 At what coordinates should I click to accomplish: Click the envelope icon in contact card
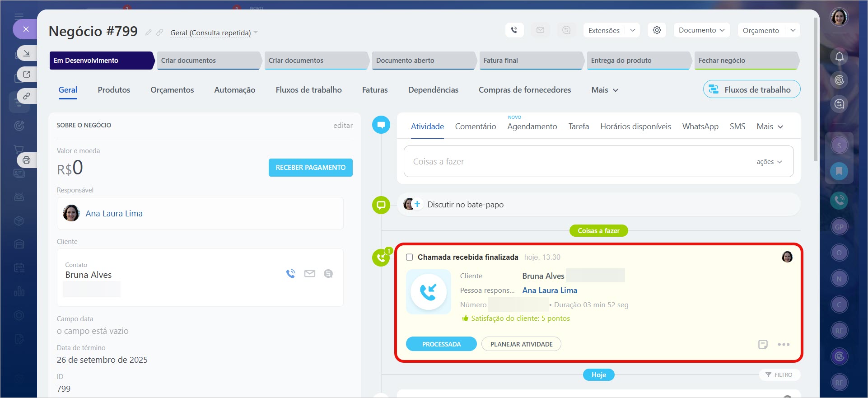point(309,274)
